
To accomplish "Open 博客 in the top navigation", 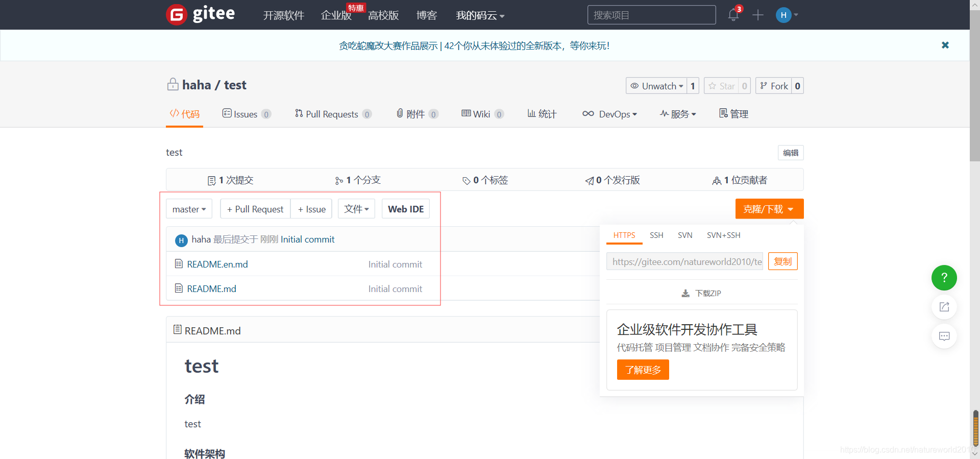I will coord(427,15).
